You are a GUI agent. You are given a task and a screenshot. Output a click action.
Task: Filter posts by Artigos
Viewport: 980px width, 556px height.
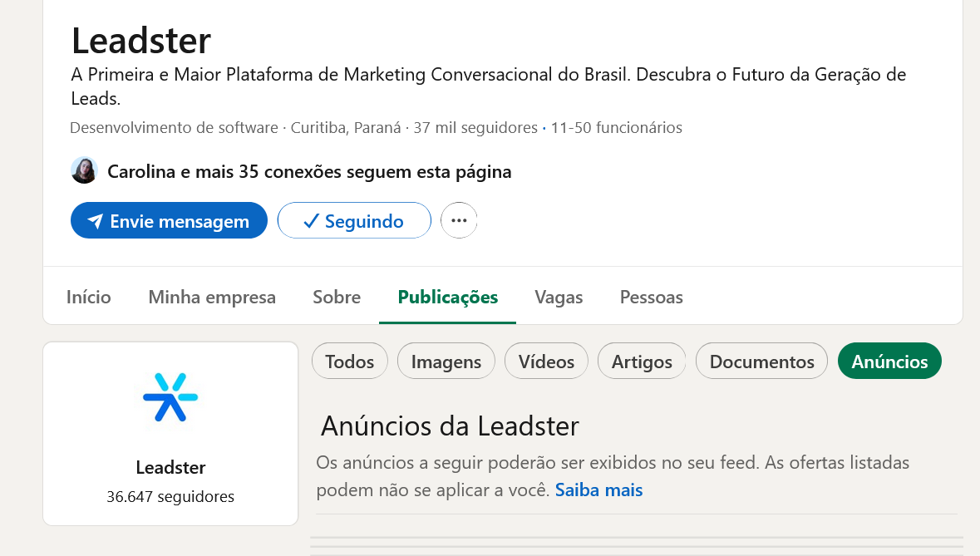[x=642, y=361]
